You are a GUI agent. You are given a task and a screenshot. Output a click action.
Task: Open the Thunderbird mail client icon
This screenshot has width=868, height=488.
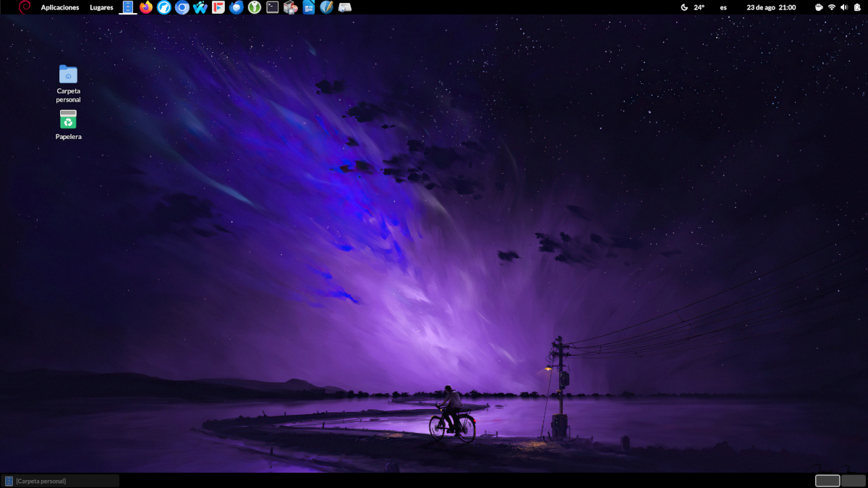click(236, 7)
